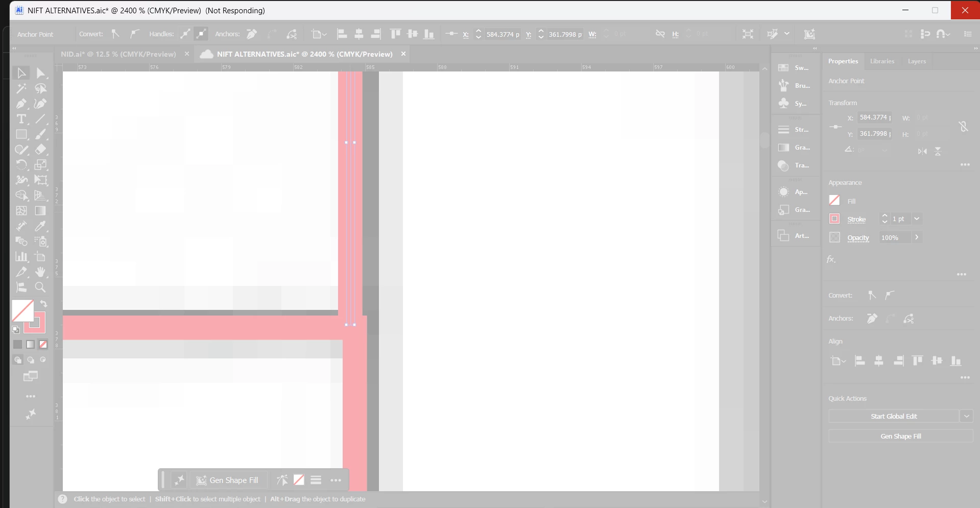Switch paint mode to Color
The height and width of the screenshot is (508, 980).
pos(18,345)
